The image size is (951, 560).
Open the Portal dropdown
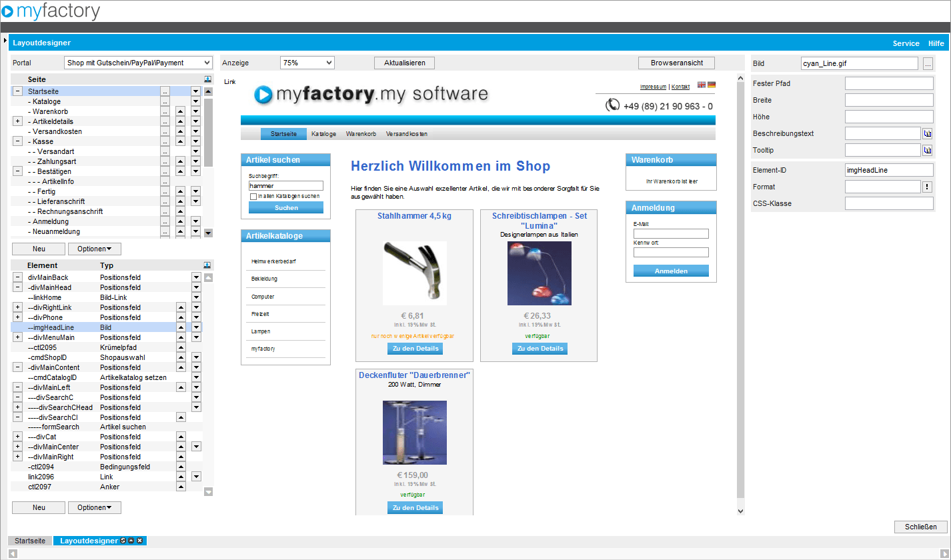tap(138, 63)
